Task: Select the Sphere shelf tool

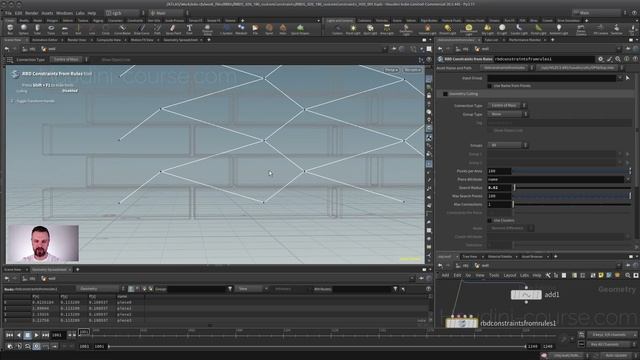Action: [24, 29]
